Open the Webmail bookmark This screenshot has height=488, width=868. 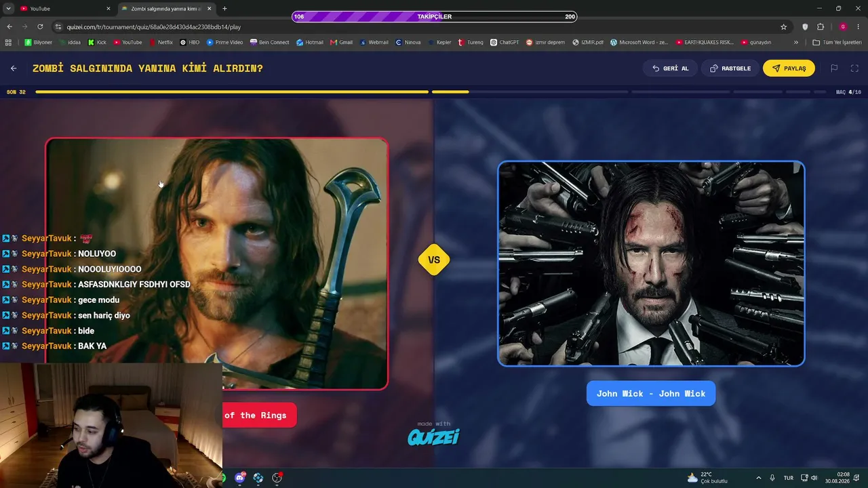coord(374,42)
